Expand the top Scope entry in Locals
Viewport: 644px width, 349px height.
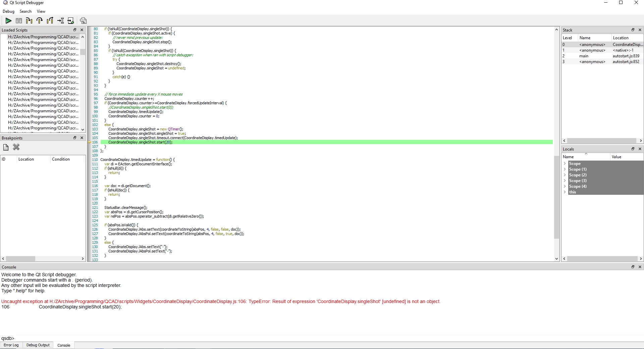[565, 164]
